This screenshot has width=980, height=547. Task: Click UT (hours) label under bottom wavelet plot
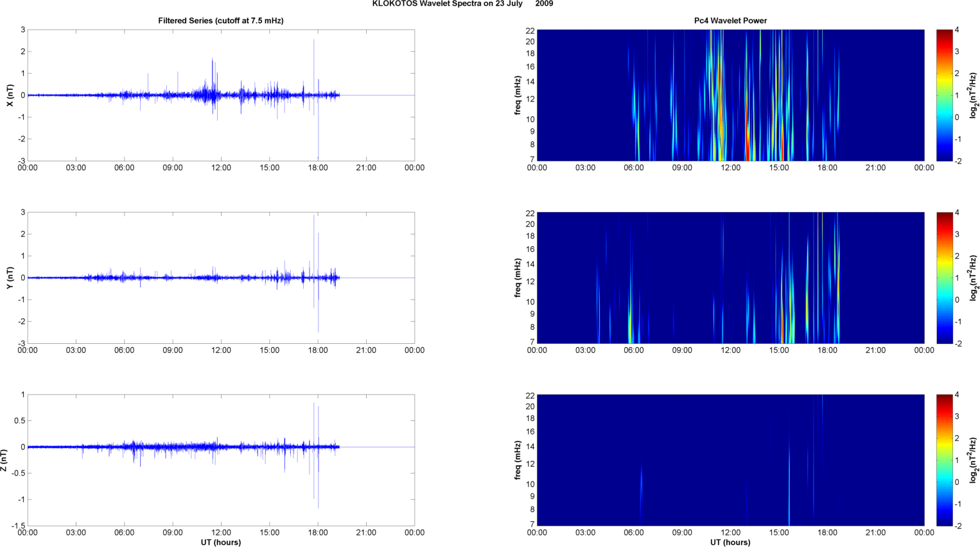pos(730,542)
